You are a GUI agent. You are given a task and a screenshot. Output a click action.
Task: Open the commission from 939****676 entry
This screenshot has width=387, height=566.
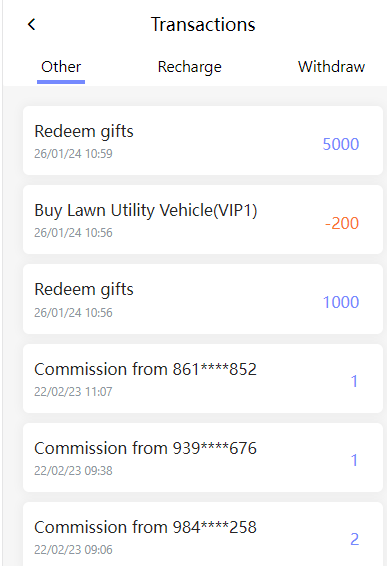pos(203,457)
